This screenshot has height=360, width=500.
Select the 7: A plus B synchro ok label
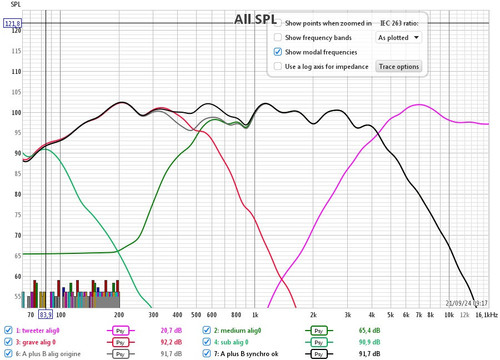tap(246, 354)
